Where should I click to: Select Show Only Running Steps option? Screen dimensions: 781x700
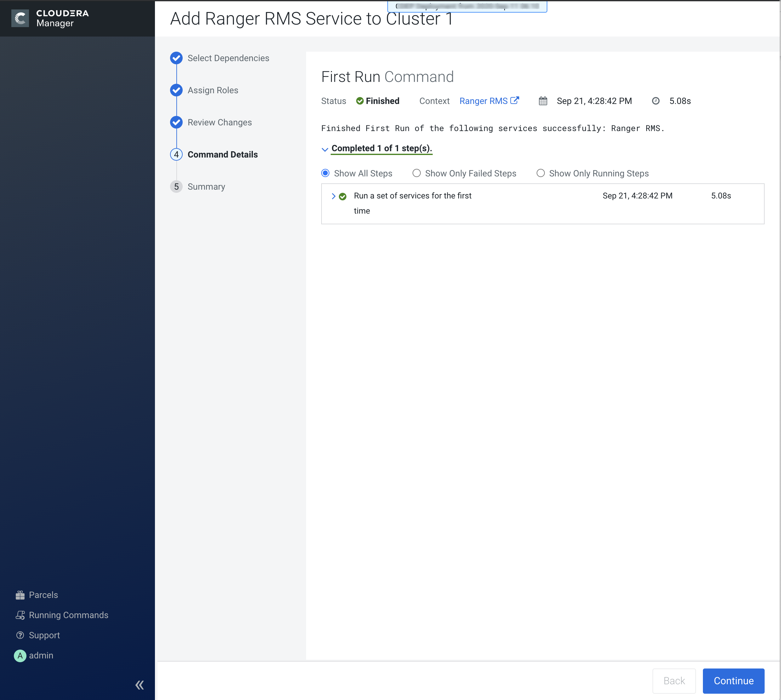540,173
